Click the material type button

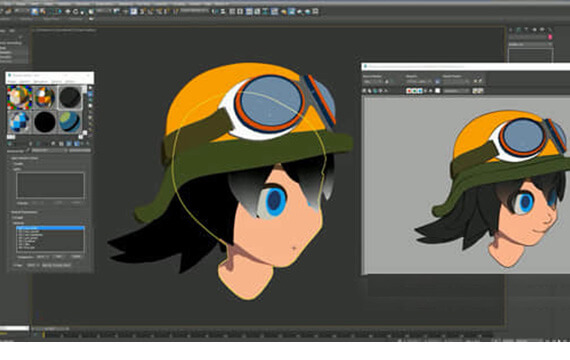point(80,150)
